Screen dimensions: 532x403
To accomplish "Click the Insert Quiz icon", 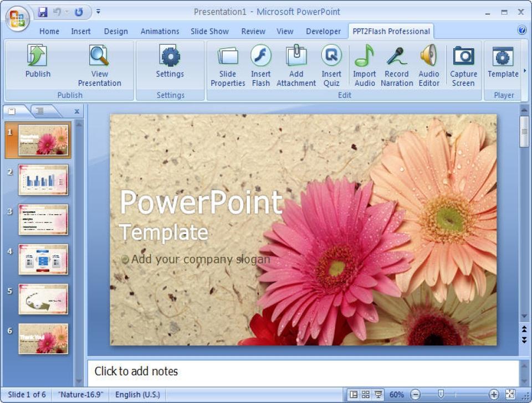I will coord(331,56).
